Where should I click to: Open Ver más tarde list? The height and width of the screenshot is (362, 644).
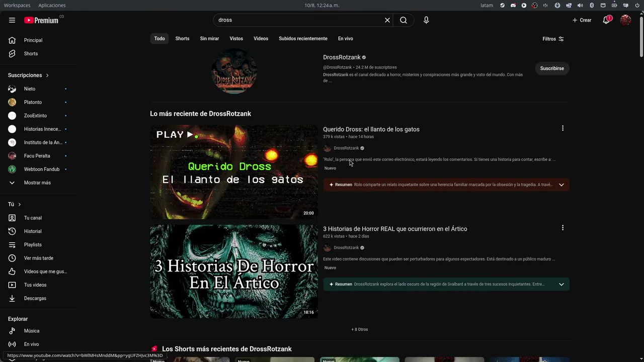click(39, 258)
